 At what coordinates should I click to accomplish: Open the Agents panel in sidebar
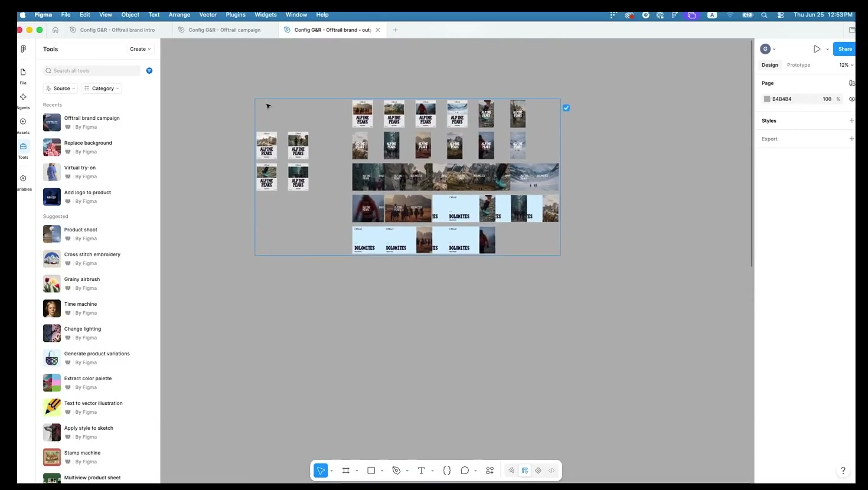(x=23, y=100)
